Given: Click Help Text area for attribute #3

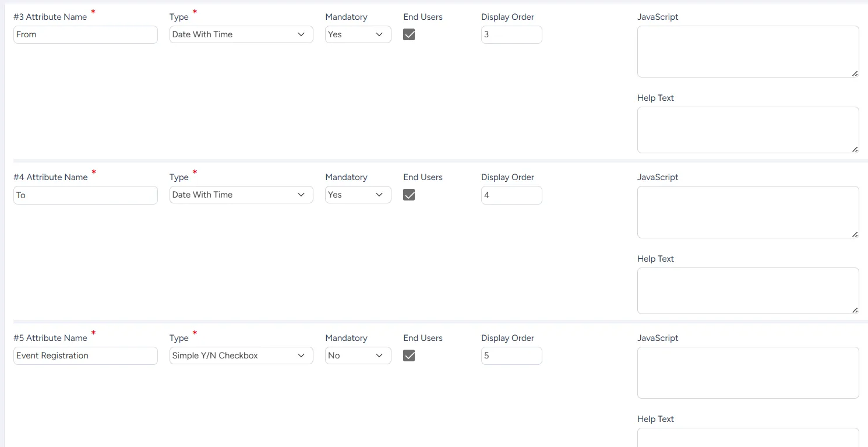Looking at the screenshot, I should (748, 130).
